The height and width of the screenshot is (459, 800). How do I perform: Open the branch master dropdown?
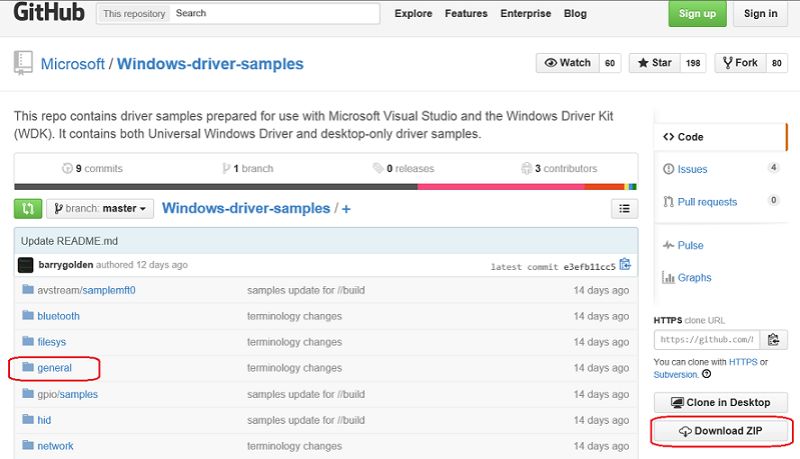[x=100, y=209]
